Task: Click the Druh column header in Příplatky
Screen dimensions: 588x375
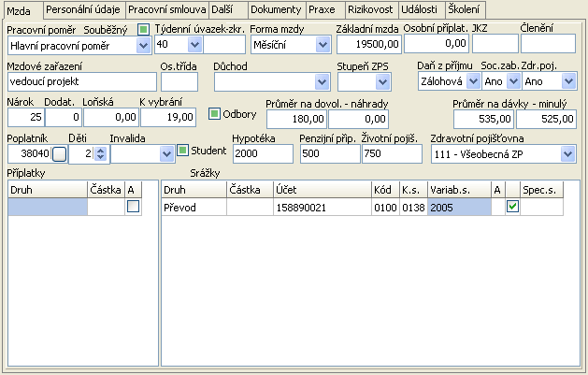Action: pyautogui.click(x=48, y=190)
